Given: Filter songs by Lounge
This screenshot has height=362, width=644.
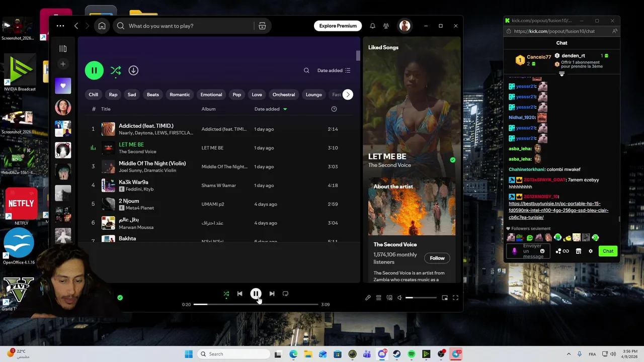Looking at the screenshot, I should 314,95.
